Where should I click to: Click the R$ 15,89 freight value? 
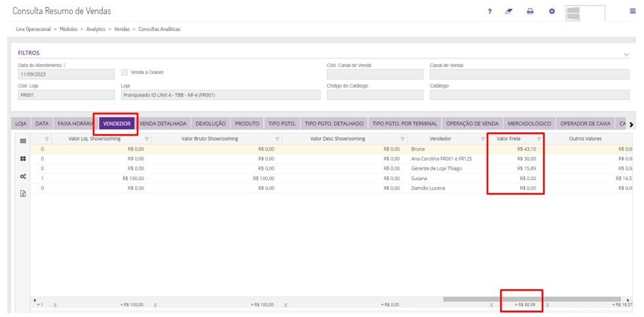[x=527, y=168]
